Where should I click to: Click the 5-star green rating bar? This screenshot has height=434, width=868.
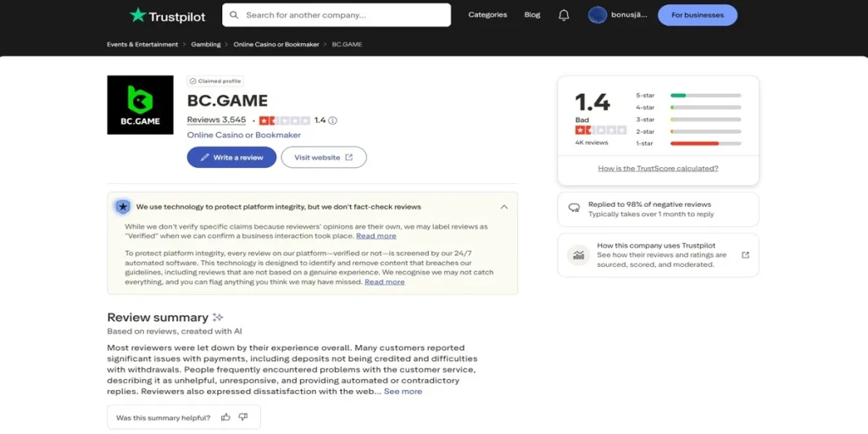(706, 95)
